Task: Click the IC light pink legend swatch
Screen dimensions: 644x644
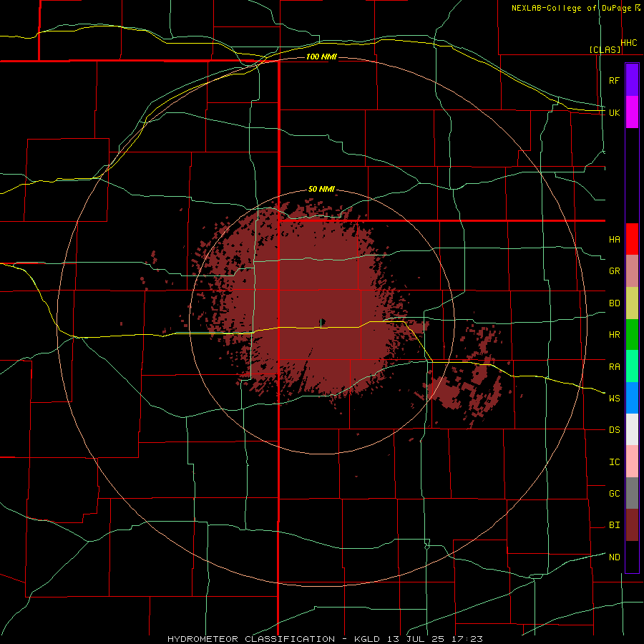Action: (x=632, y=462)
